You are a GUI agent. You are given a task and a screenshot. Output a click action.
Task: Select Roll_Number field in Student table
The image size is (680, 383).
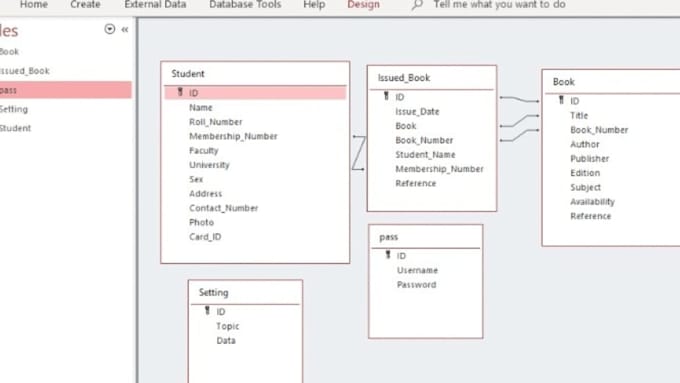[x=216, y=121]
